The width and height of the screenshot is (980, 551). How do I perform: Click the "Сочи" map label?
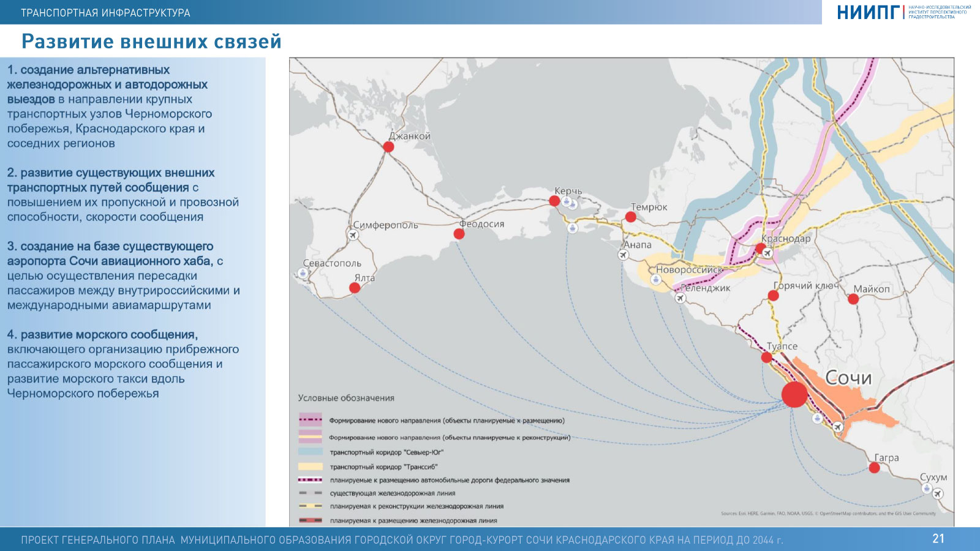point(848,378)
